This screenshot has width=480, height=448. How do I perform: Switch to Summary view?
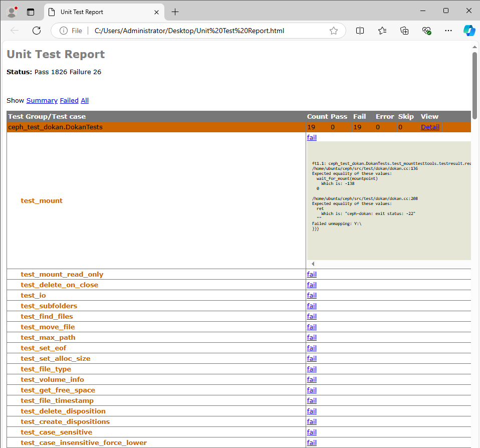pos(42,100)
